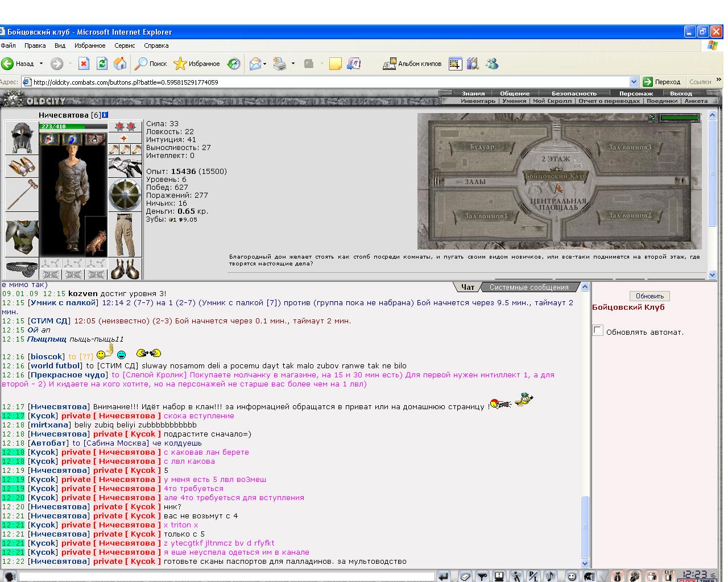Viewport: 728px width, 582px height.
Task: Toggle Обновлять автомат. checkbox
Action: (597, 331)
